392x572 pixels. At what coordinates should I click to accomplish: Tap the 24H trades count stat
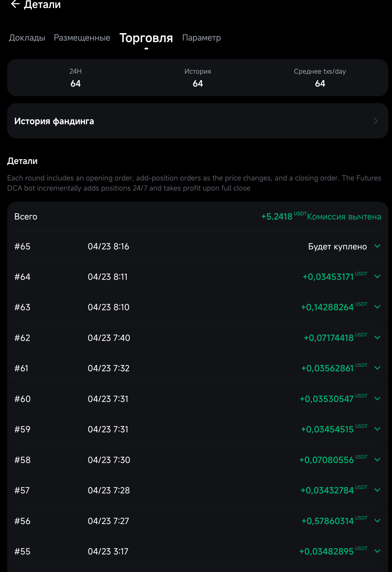pyautogui.click(x=76, y=83)
